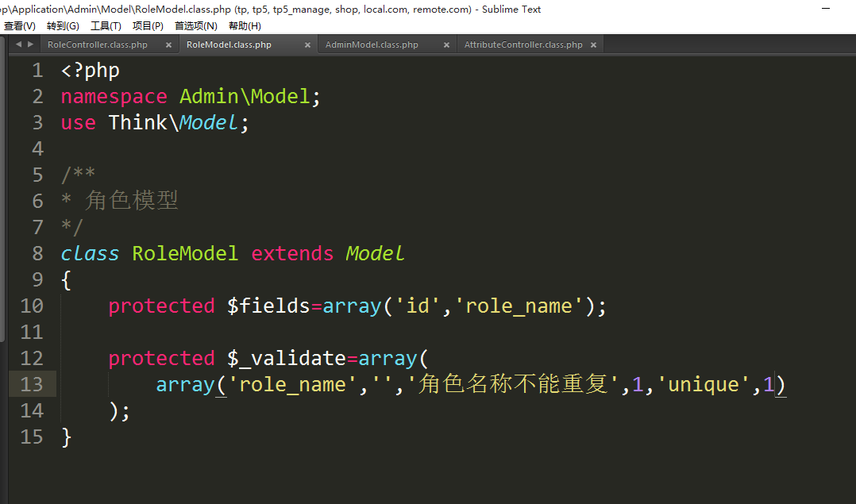Switch to the AdminModel.class.php tab
This screenshot has height=504, width=856.
coord(372,45)
